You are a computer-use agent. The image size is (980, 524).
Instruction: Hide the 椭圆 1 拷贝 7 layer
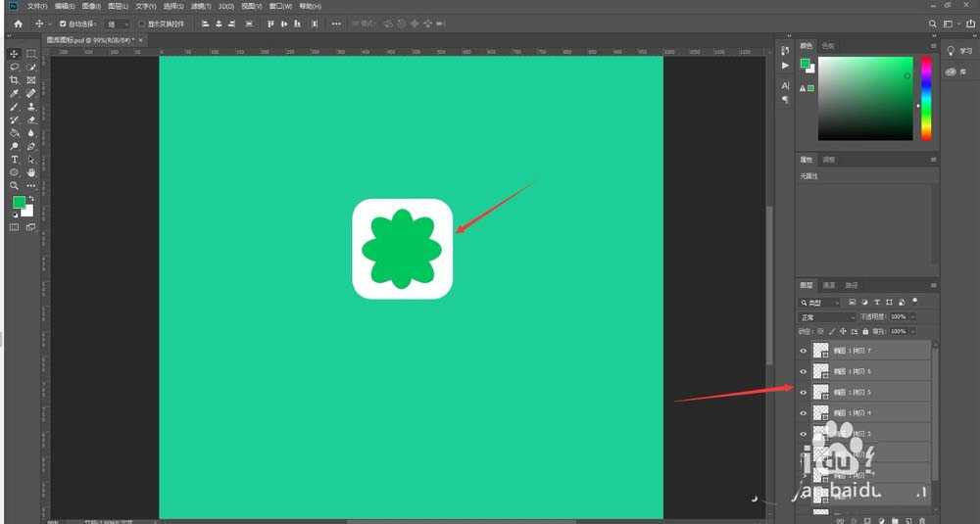804,351
